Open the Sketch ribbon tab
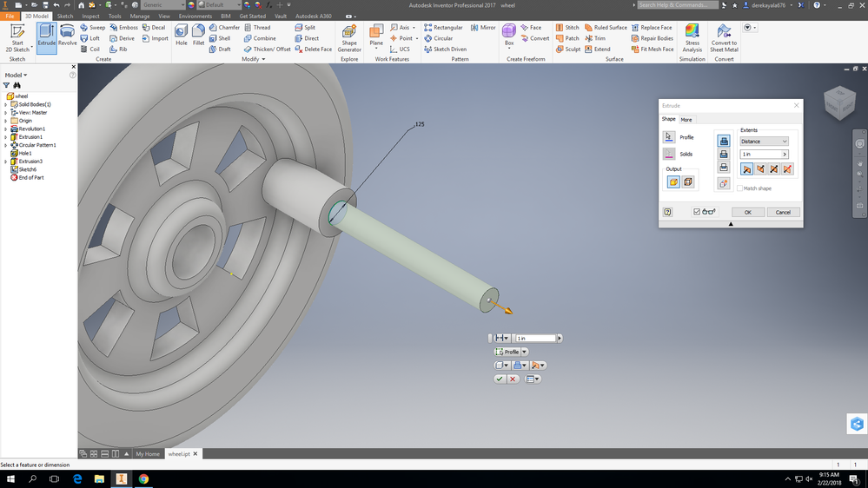Screen dimensions: 868x488 point(65,16)
